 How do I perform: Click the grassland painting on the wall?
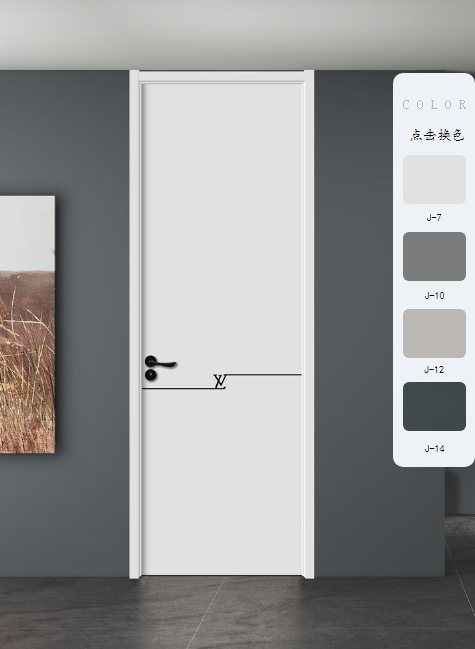click(x=27, y=324)
